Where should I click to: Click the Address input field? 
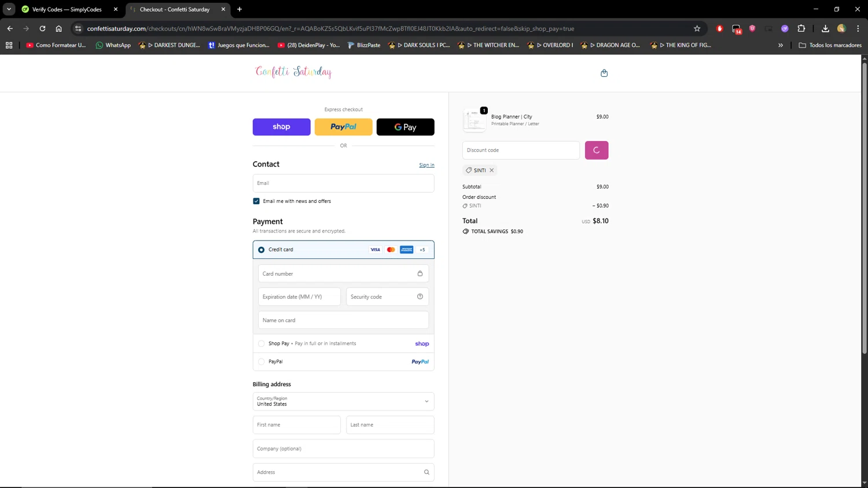343,472
